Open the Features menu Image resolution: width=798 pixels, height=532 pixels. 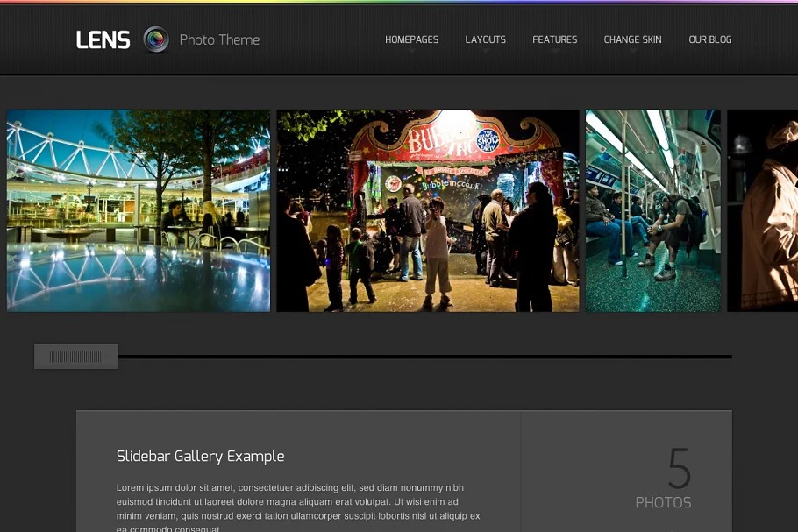click(x=554, y=39)
